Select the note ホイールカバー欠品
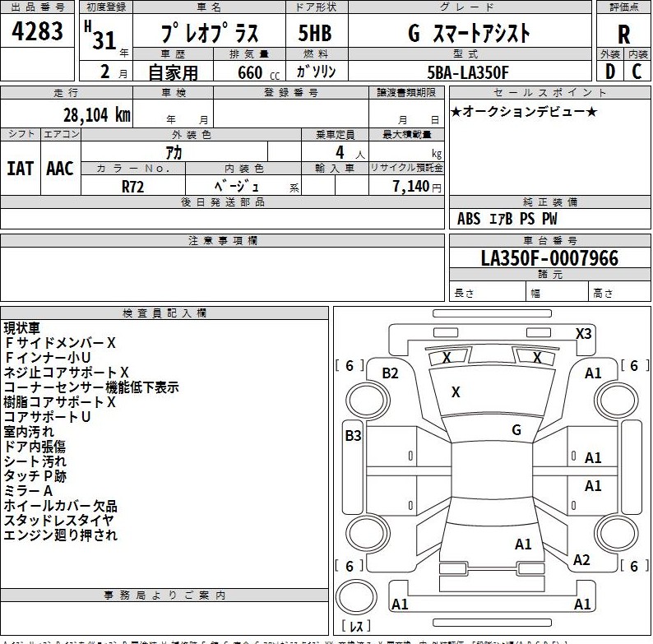Image resolution: width=653 pixels, height=644 pixels. pyautogui.click(x=60, y=506)
